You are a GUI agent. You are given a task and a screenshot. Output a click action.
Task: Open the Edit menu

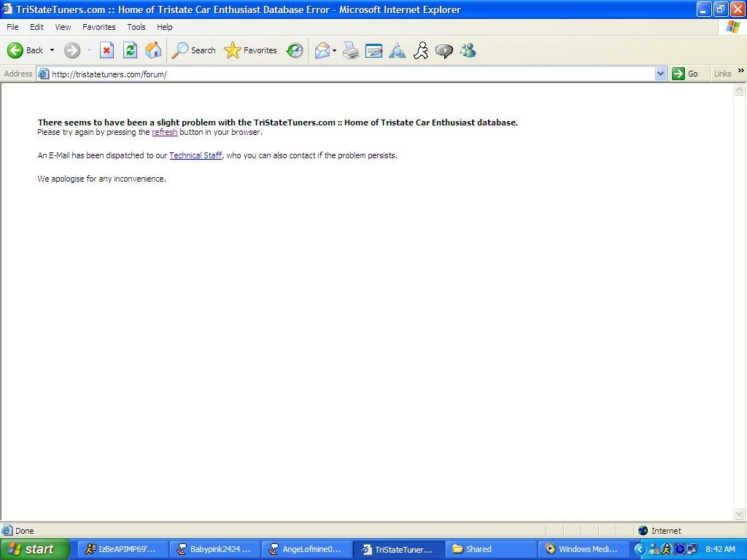36,27
